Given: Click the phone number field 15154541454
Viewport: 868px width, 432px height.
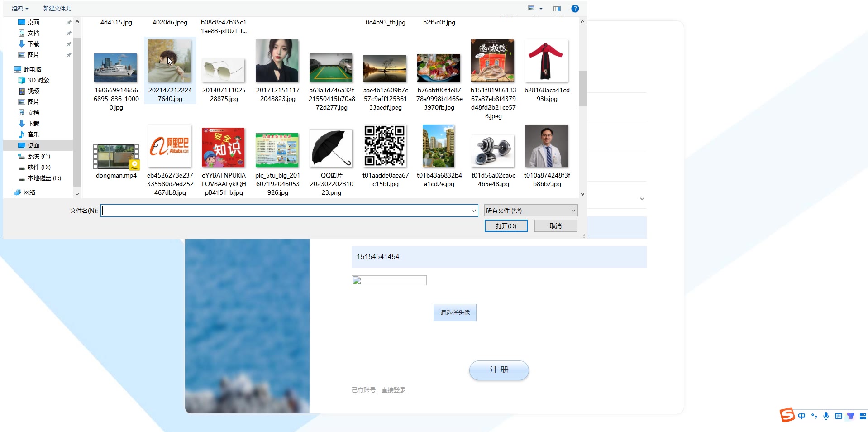Looking at the screenshot, I should pyautogui.click(x=499, y=257).
